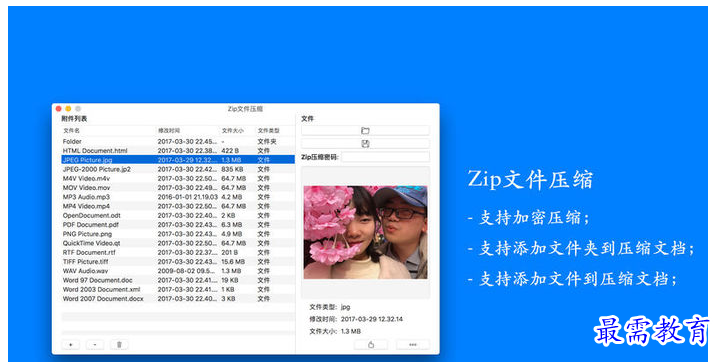Sort by the 文件类型 column header

[x=268, y=131]
